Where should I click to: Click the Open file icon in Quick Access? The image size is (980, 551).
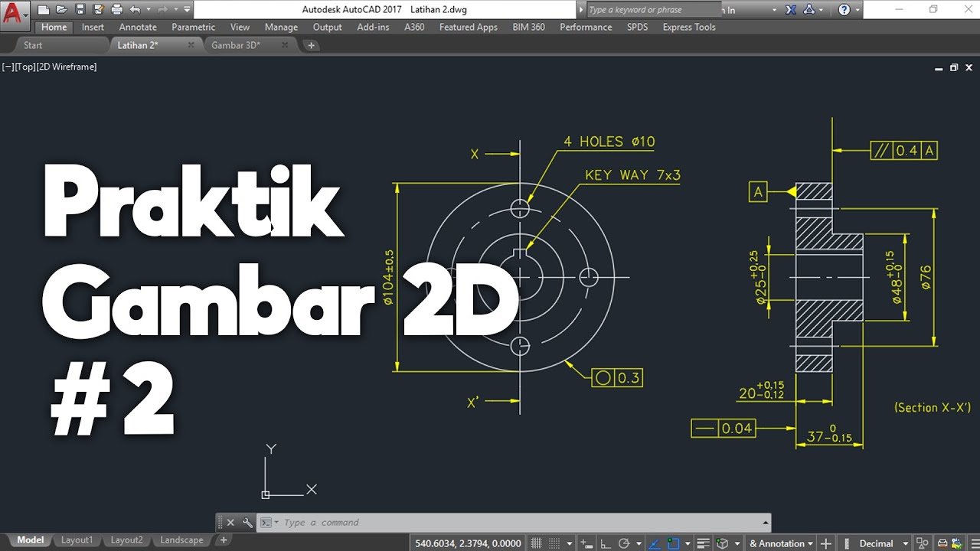tap(61, 10)
